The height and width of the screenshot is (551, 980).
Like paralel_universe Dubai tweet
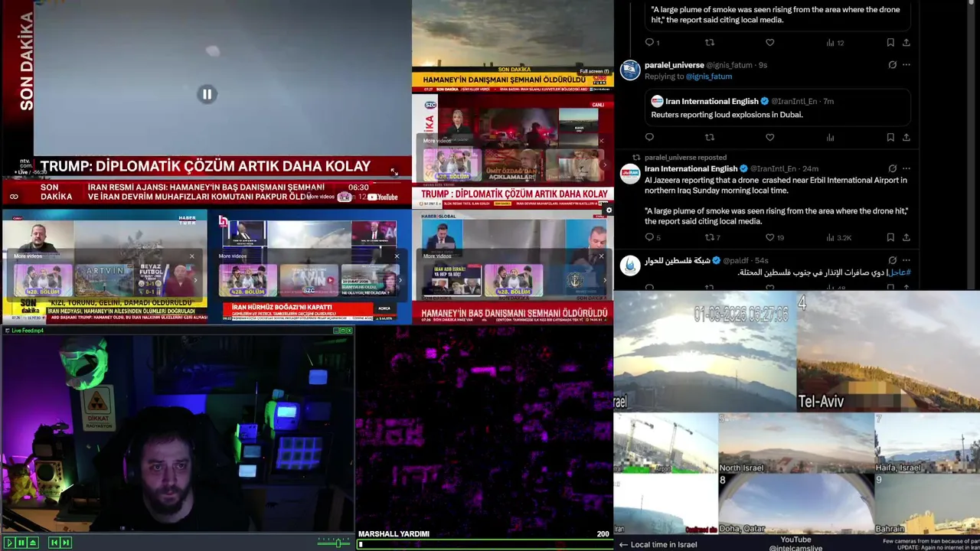(x=769, y=138)
